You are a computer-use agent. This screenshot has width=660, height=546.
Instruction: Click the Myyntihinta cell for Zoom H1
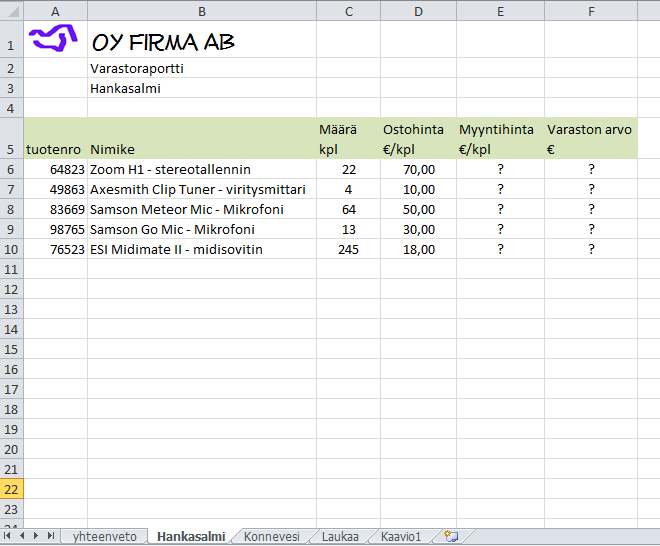500,169
